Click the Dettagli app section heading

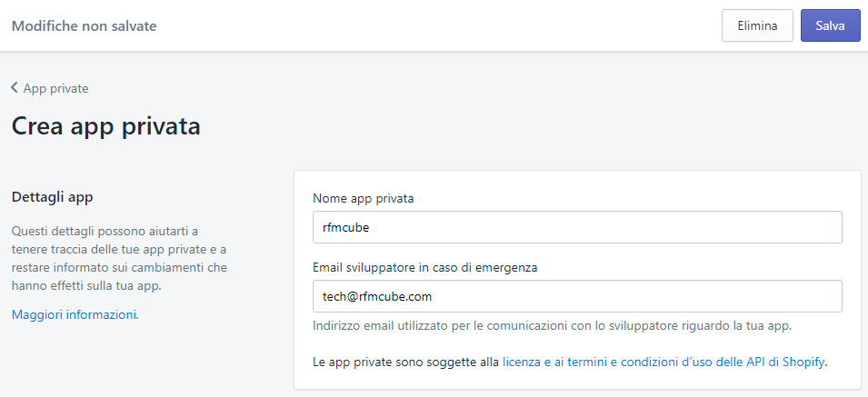click(x=52, y=197)
